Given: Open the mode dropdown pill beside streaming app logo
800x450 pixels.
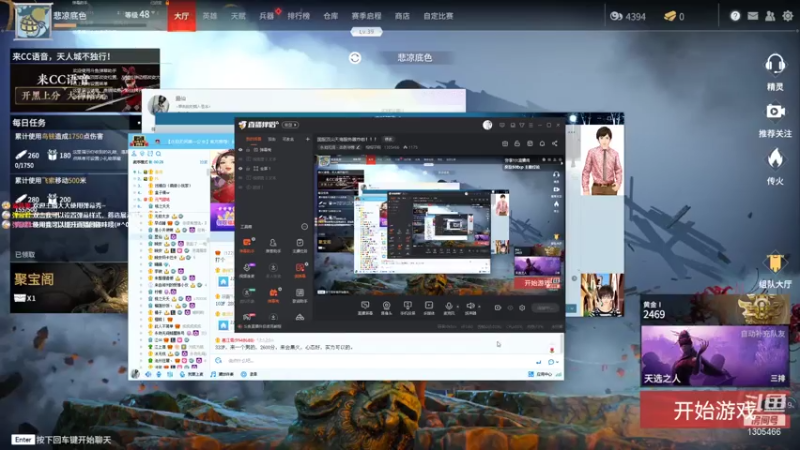Looking at the screenshot, I should pos(290,125).
